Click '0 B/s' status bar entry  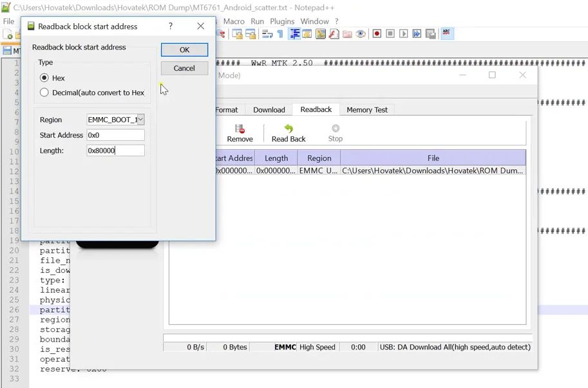195,347
